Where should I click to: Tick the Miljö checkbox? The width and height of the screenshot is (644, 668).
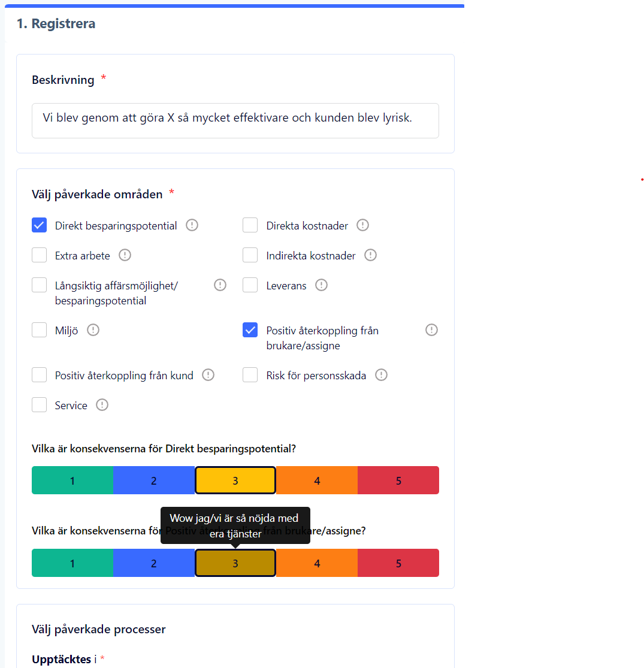pos(40,330)
